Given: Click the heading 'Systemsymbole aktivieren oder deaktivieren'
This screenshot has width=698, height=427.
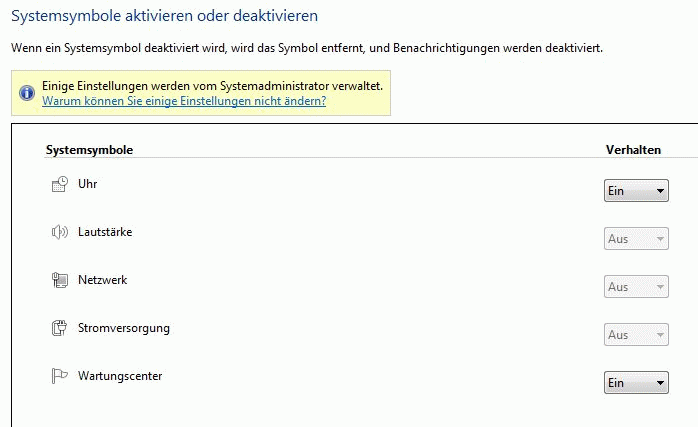Looking at the screenshot, I should [164, 16].
